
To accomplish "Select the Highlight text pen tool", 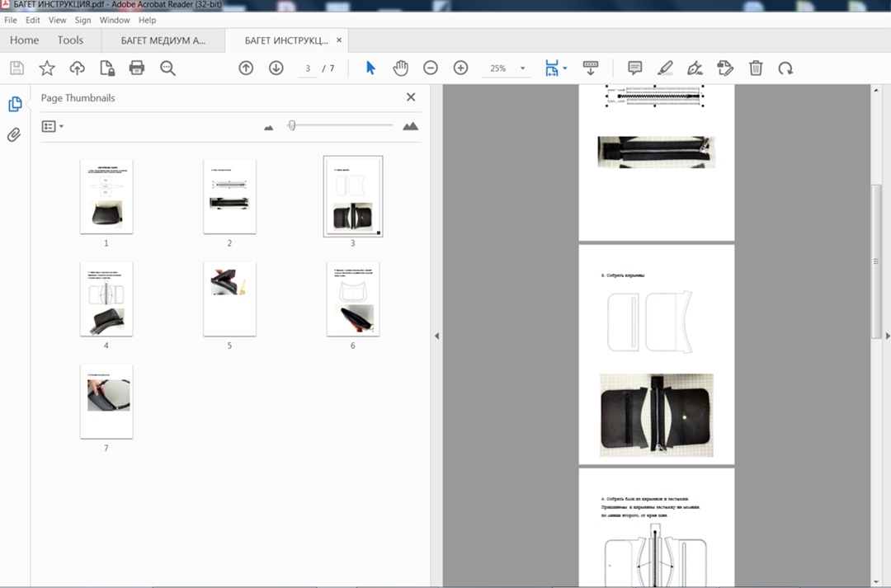I will [x=665, y=68].
